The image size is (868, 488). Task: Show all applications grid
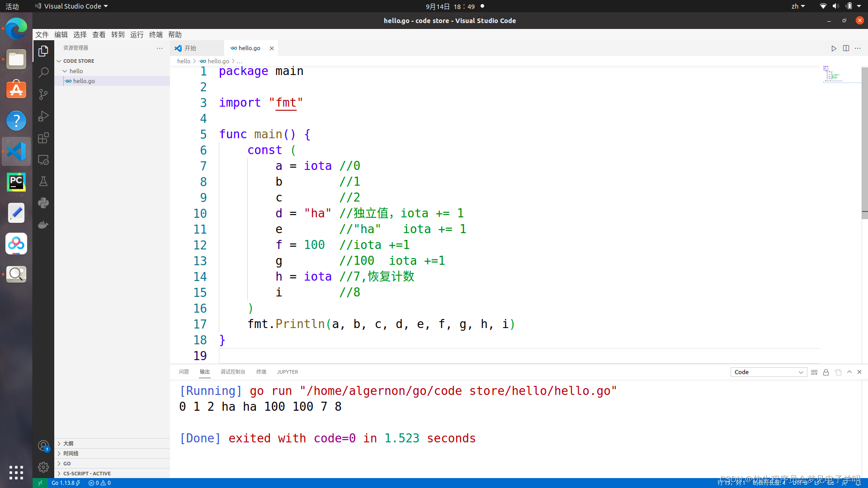pyautogui.click(x=16, y=473)
